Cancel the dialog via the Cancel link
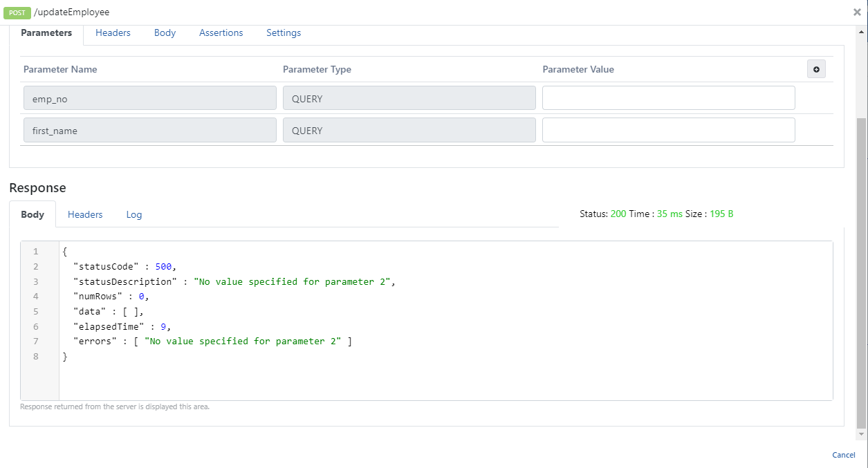The height and width of the screenshot is (468, 868). pyautogui.click(x=844, y=455)
